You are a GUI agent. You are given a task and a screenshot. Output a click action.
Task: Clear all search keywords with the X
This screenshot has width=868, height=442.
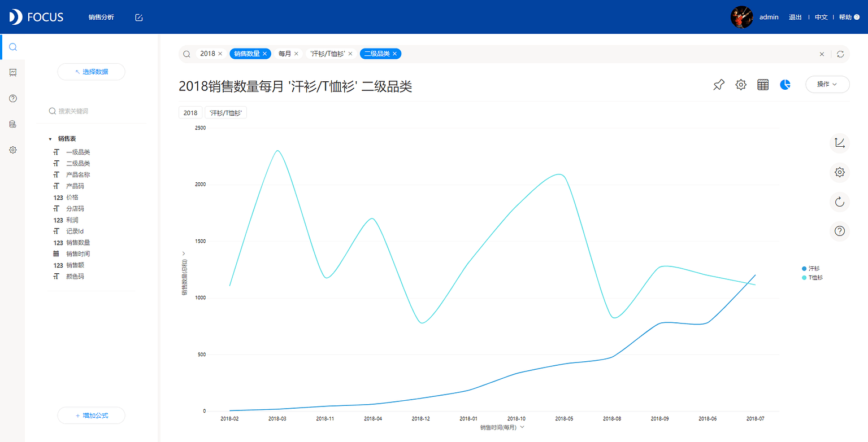coord(822,54)
